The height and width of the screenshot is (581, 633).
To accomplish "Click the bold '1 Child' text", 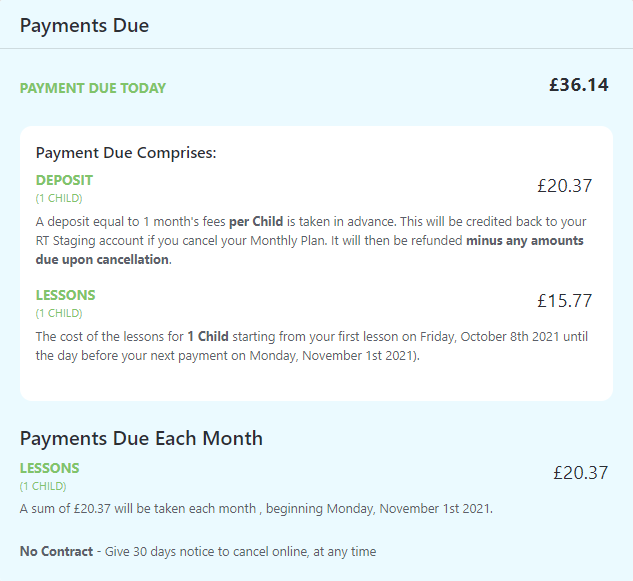I will coord(208,337).
